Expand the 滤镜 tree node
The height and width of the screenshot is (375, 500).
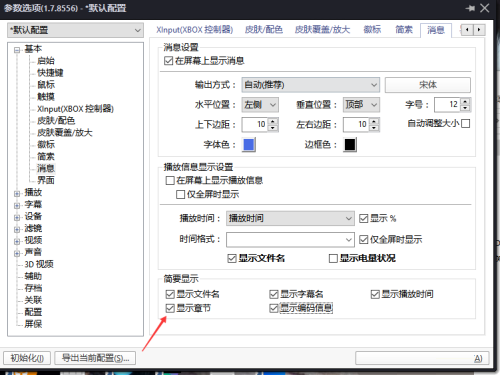pyautogui.click(x=17, y=230)
